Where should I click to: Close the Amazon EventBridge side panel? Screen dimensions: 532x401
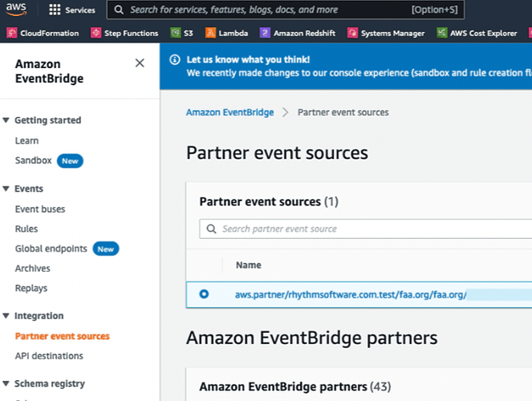[140, 63]
